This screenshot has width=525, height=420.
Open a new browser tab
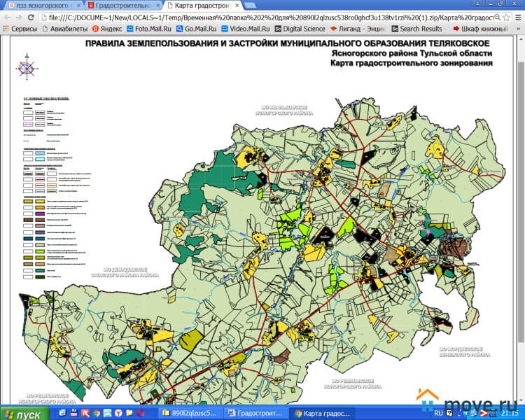tap(250, 6)
